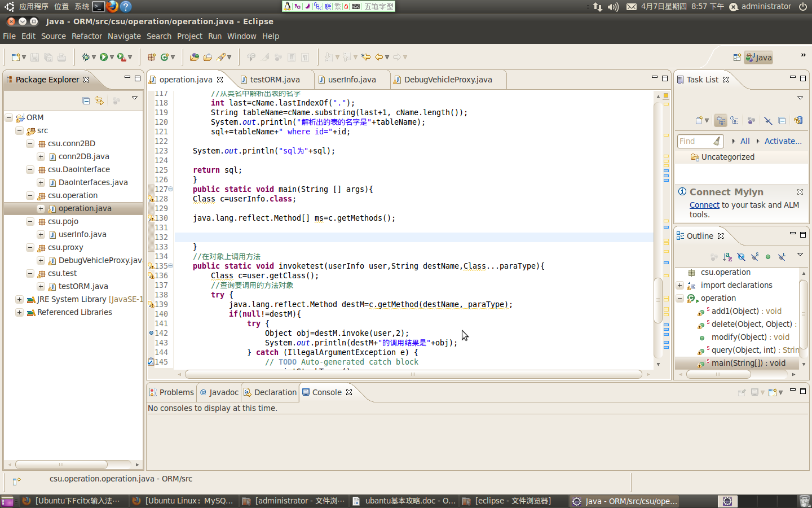The height and width of the screenshot is (508, 812).
Task: Toggle Hide Fields in Outline toolbar
Action: coord(741,257)
